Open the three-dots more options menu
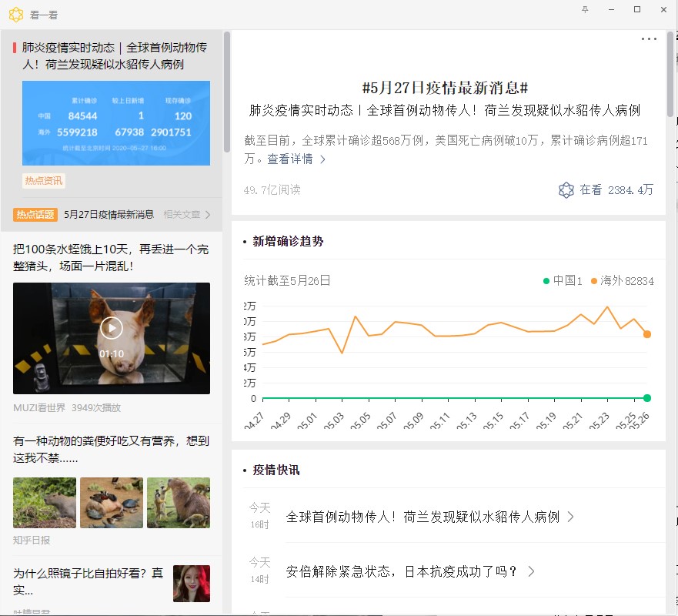The height and width of the screenshot is (616, 678). click(x=649, y=39)
